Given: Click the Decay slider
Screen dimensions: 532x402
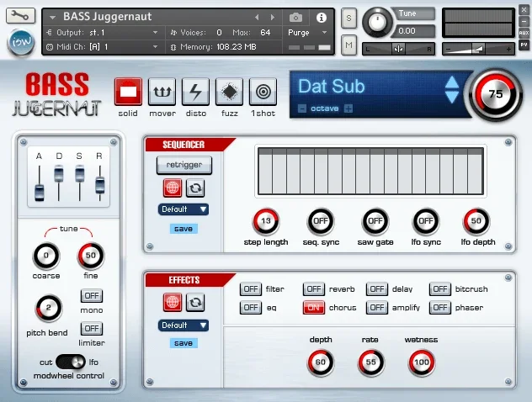Looking at the screenshot, I should click(x=59, y=173).
